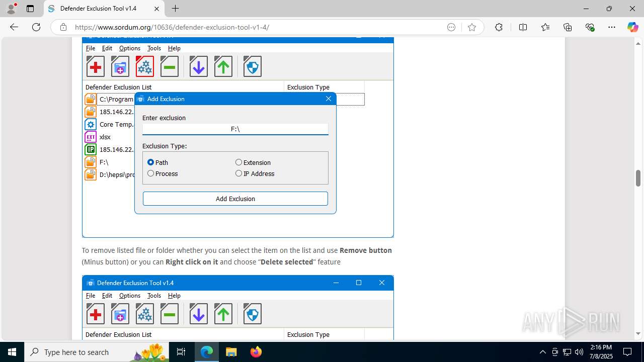Click blue down arrow icon in upper toolbar
Screen dimensions: 644x362
point(199,66)
